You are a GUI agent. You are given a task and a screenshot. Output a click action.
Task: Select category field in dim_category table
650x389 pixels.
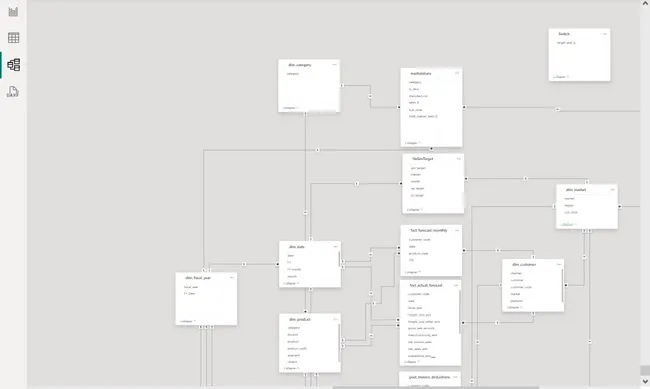click(293, 73)
